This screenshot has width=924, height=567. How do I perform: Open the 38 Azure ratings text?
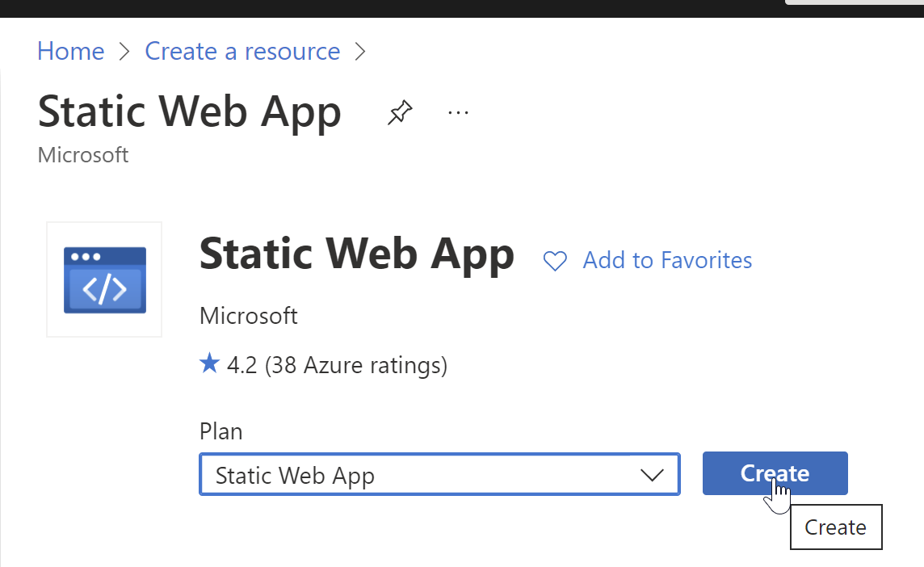point(355,366)
